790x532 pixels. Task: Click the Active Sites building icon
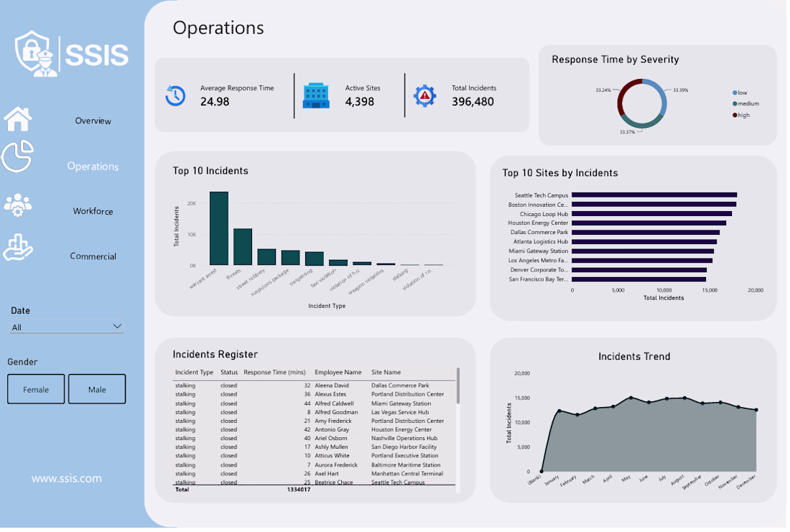(x=316, y=95)
